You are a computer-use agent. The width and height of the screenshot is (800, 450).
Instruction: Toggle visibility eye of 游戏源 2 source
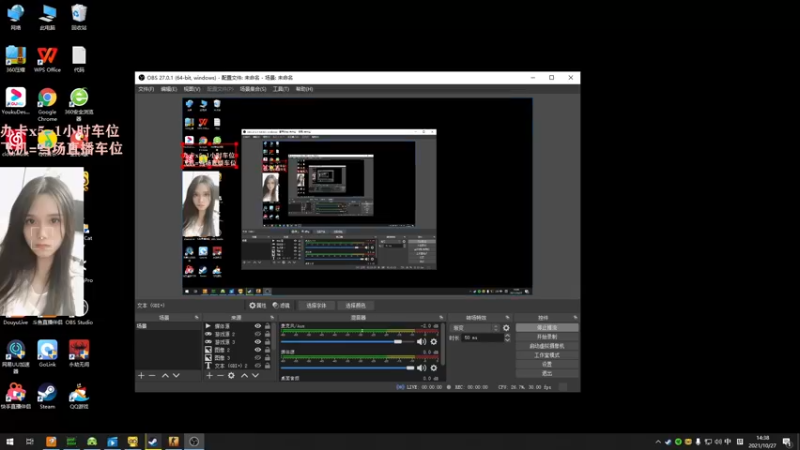point(258,334)
